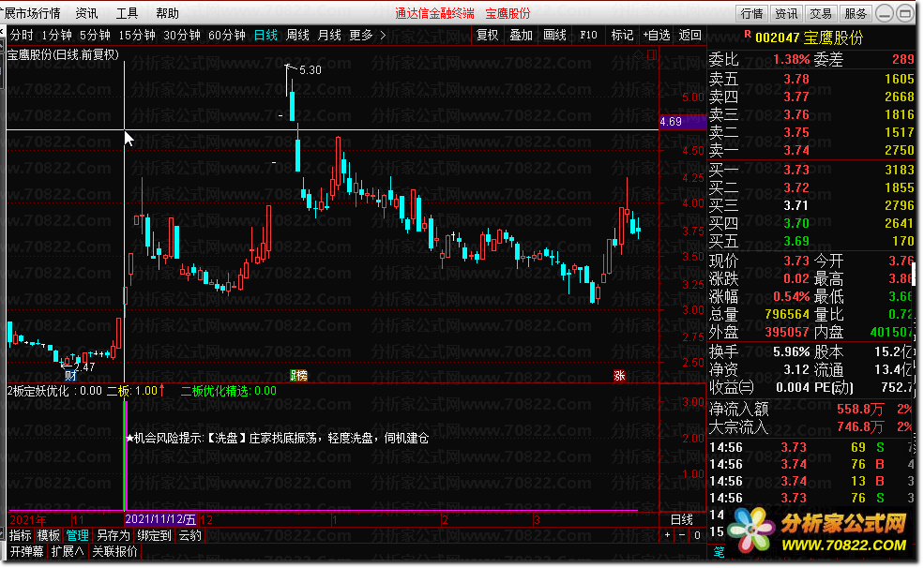
Task: Click the 4.69 price label on the axis
Action: tap(682, 122)
